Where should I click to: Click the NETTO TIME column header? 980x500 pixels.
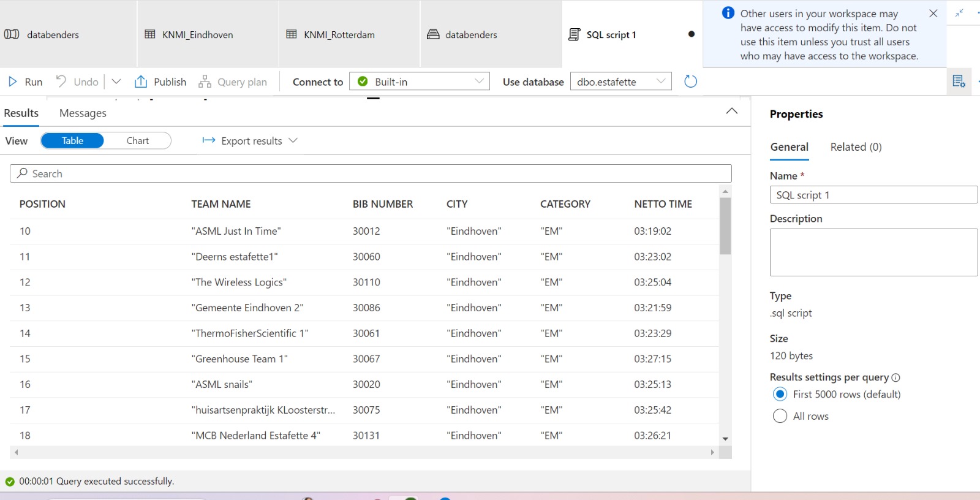click(x=663, y=204)
